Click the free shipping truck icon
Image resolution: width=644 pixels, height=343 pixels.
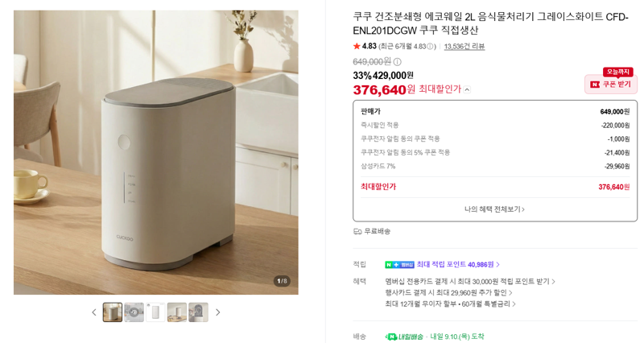pos(357,232)
